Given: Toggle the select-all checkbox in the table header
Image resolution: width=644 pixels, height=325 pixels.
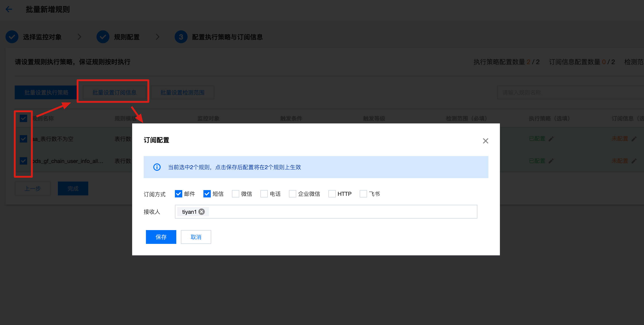Looking at the screenshot, I should [x=23, y=118].
